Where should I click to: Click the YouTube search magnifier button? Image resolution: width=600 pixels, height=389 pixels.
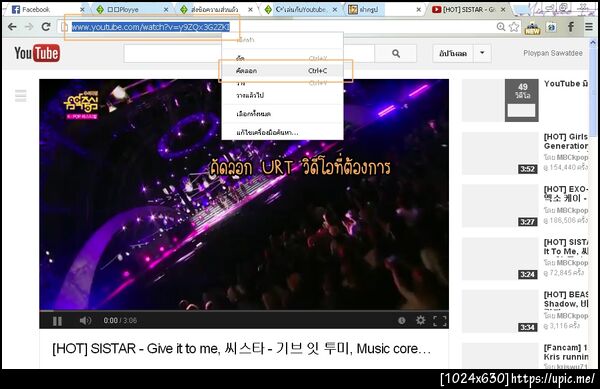point(396,54)
